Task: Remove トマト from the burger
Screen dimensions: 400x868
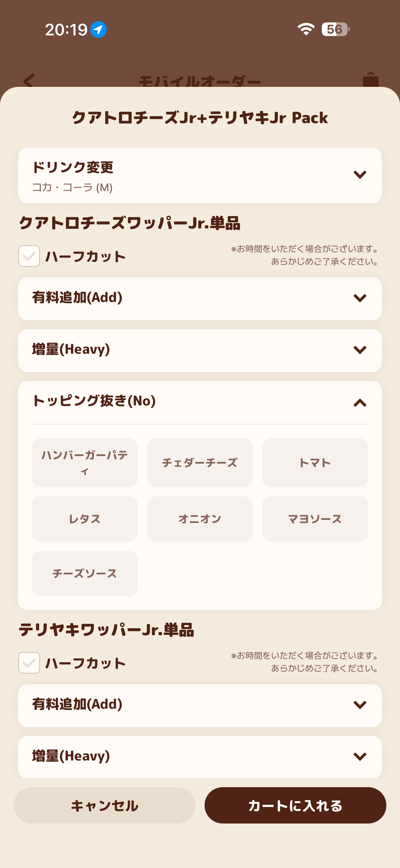Action: (x=315, y=462)
